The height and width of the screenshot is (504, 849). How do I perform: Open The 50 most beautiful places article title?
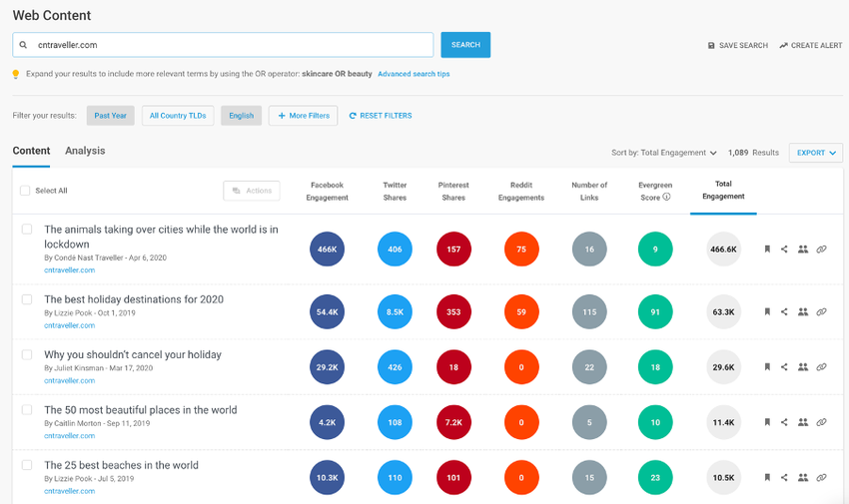[x=141, y=410]
